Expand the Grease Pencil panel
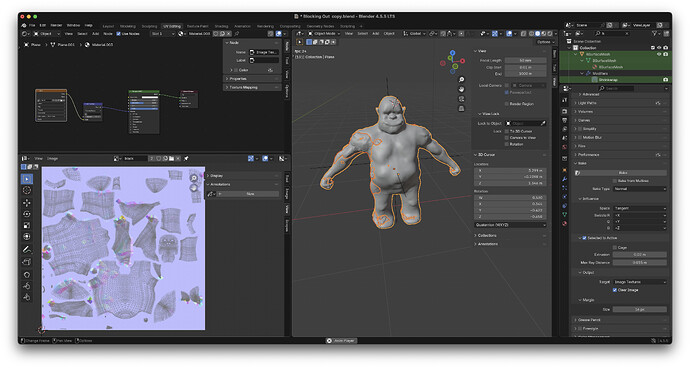This screenshot has height=368, width=690. (x=620, y=320)
